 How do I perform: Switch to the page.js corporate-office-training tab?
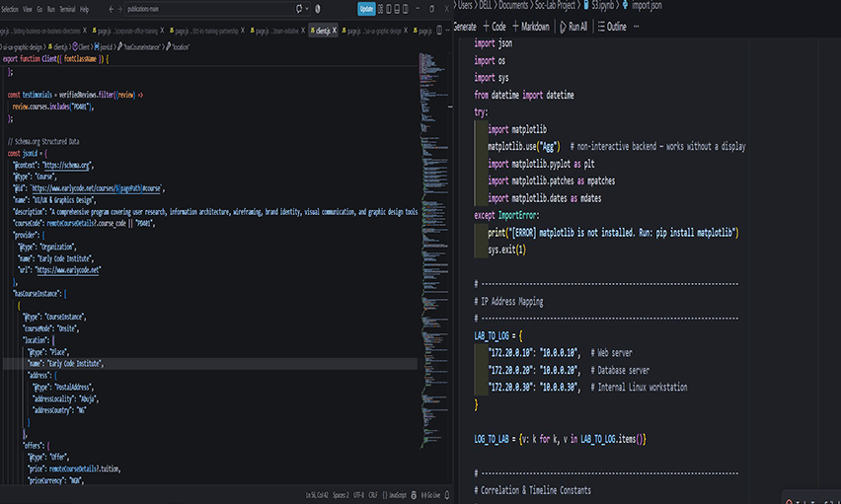coord(125,31)
